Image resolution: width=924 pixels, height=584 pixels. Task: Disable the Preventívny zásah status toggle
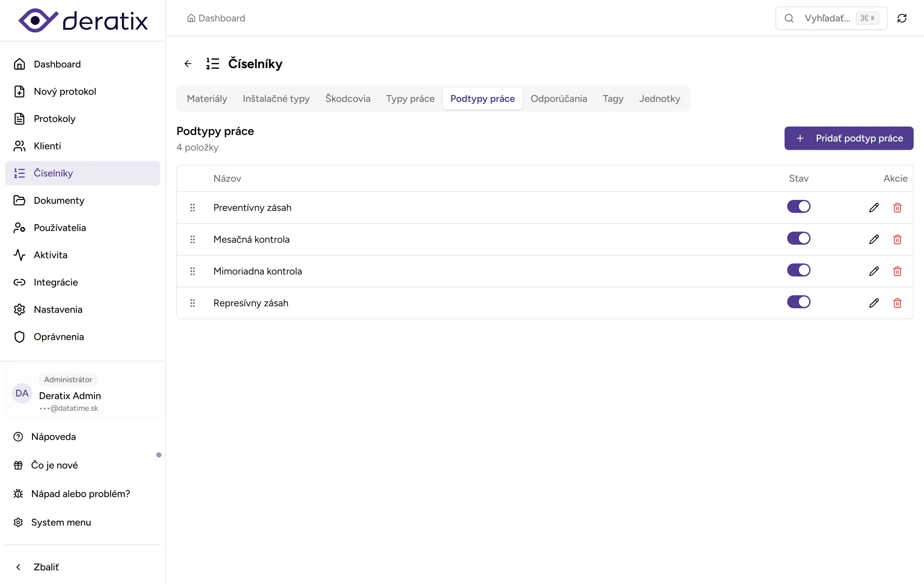tap(798, 207)
